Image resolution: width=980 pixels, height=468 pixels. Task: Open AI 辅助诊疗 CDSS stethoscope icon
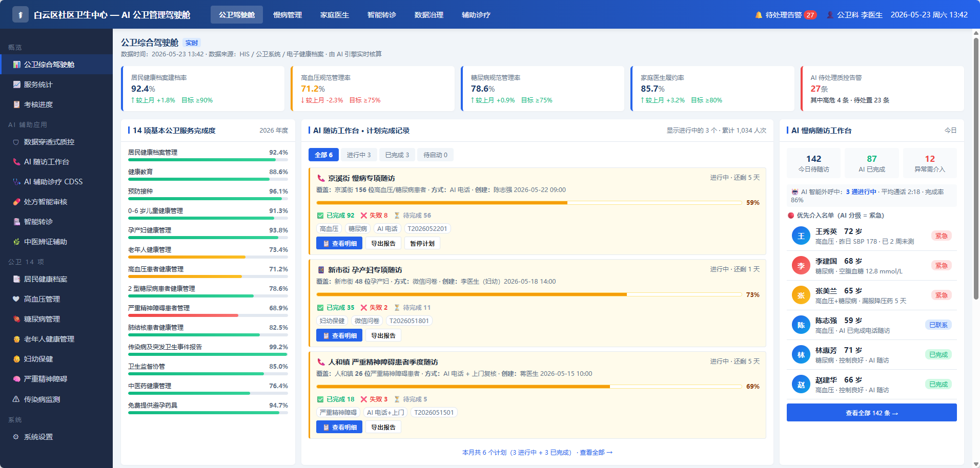click(16, 182)
